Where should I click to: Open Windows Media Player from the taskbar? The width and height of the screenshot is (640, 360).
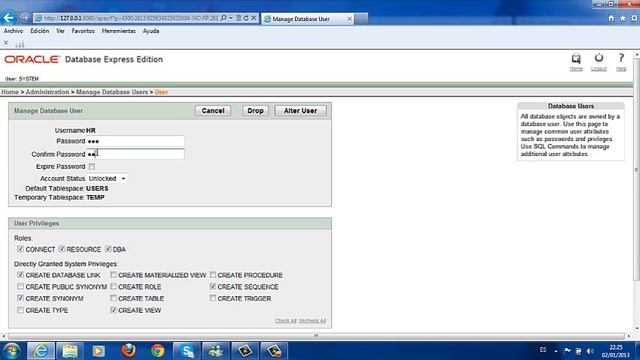click(x=98, y=351)
